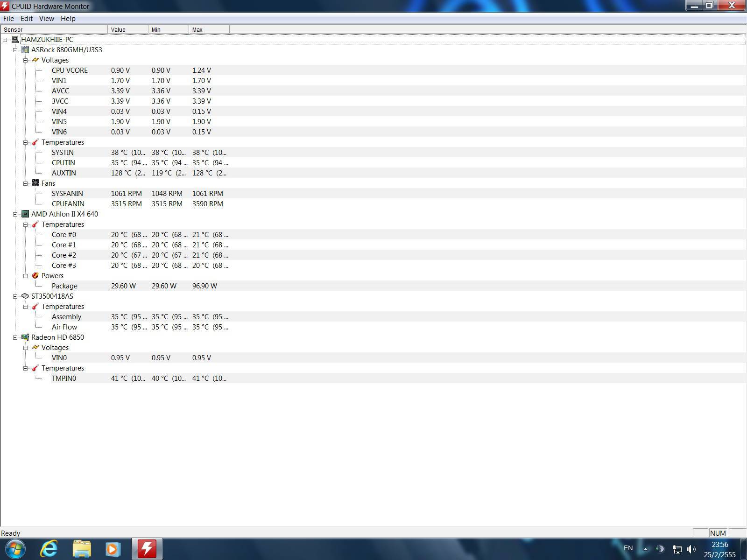The image size is (747, 560).
Task: Click the motherboard Temperatures thermometer icon
Action: [35, 142]
